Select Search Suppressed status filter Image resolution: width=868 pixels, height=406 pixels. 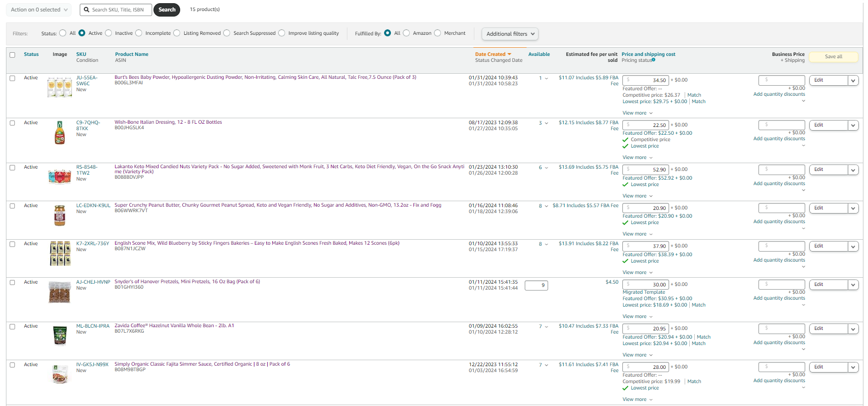pyautogui.click(x=227, y=33)
